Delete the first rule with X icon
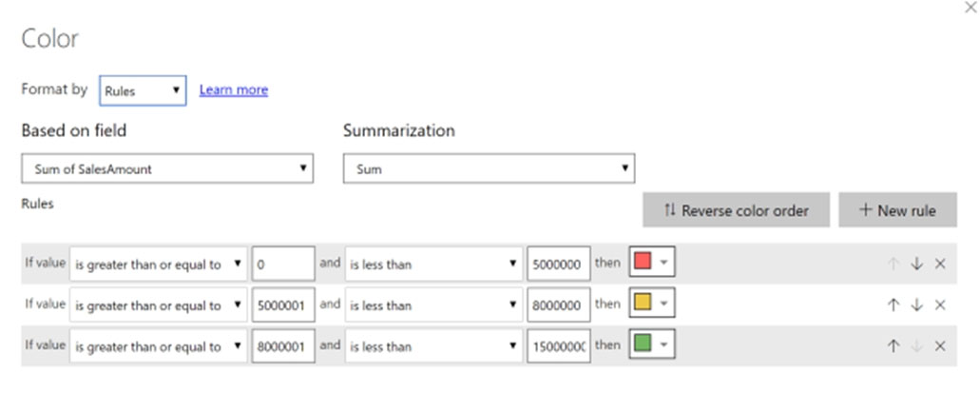Screen dimensions: 980x393 [940, 264]
